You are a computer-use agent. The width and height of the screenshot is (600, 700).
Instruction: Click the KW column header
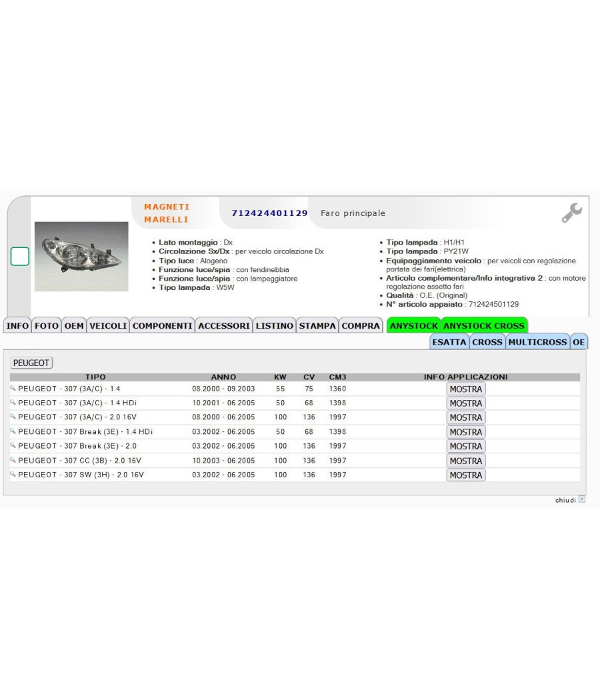click(x=280, y=377)
